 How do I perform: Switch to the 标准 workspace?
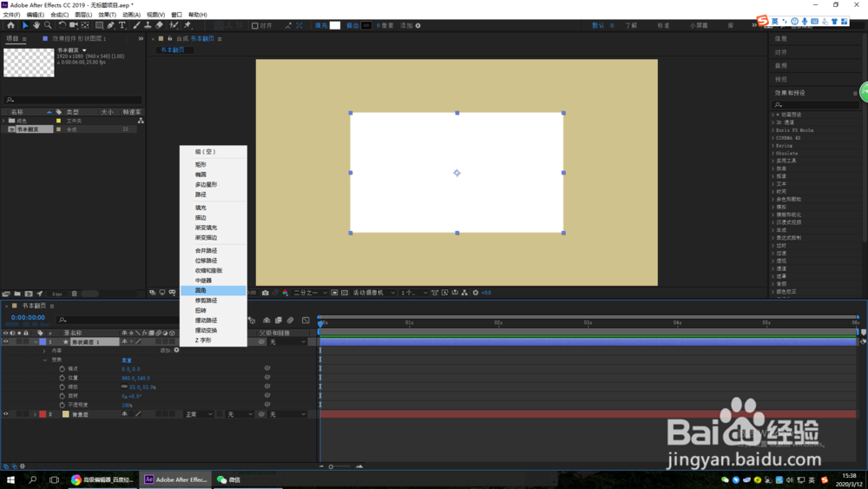coord(663,25)
